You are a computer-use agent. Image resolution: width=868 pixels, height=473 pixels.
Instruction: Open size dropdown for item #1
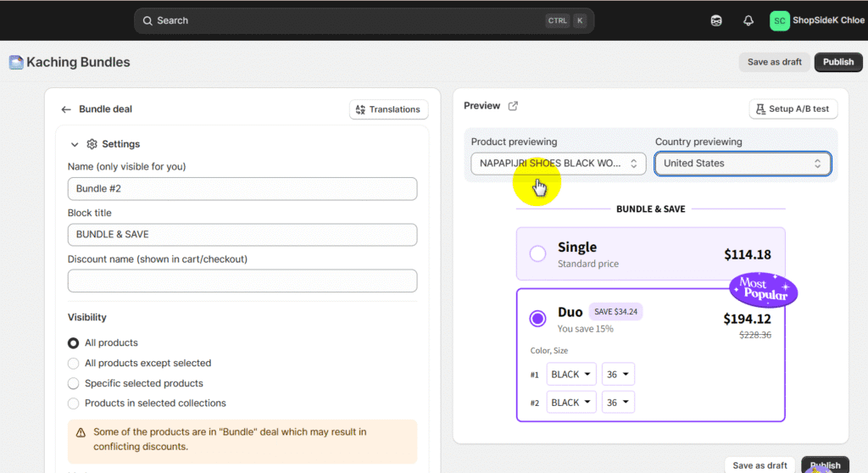tap(618, 375)
